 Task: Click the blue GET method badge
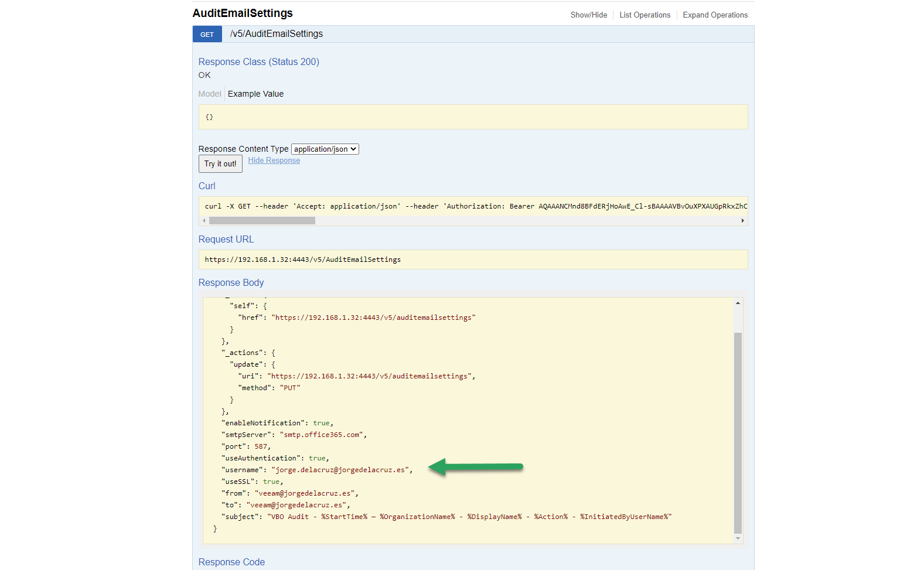pyautogui.click(x=207, y=35)
